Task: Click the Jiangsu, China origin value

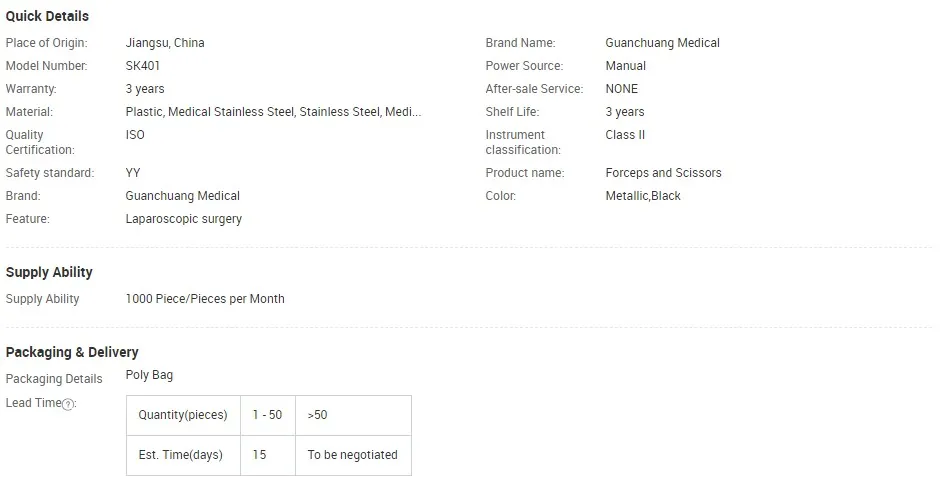Action: click(165, 43)
